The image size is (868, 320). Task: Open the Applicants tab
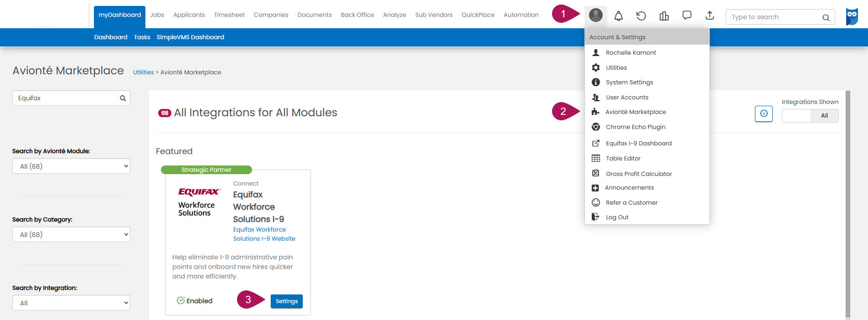[189, 15]
